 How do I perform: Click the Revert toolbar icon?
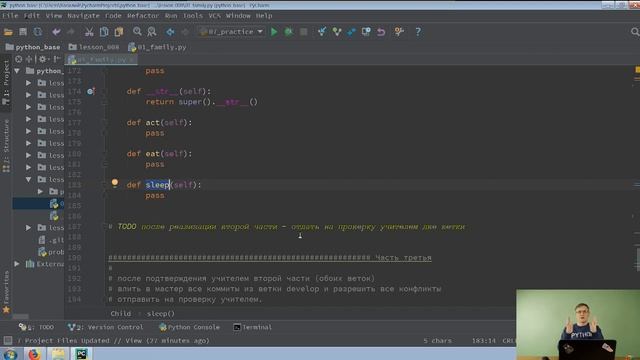[381, 32]
